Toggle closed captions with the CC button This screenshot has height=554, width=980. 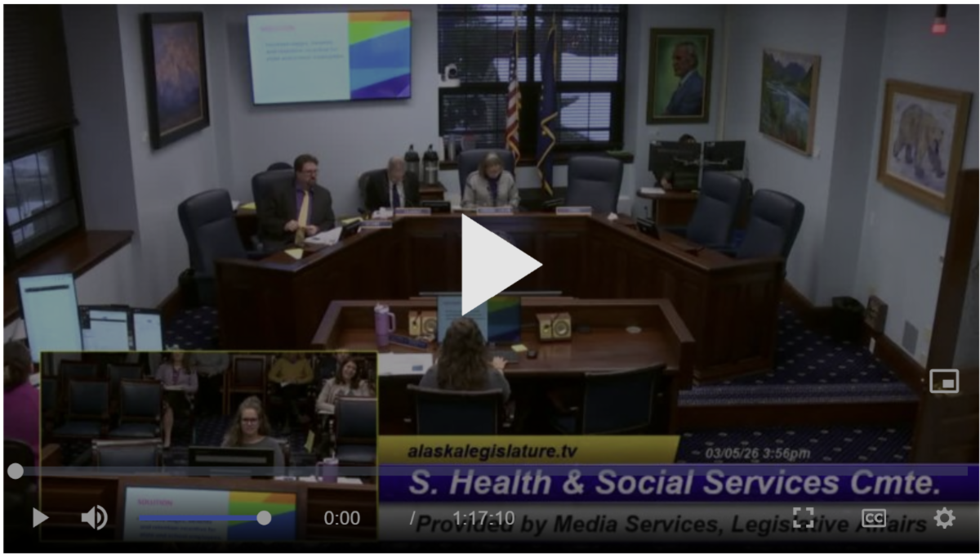[x=874, y=518]
